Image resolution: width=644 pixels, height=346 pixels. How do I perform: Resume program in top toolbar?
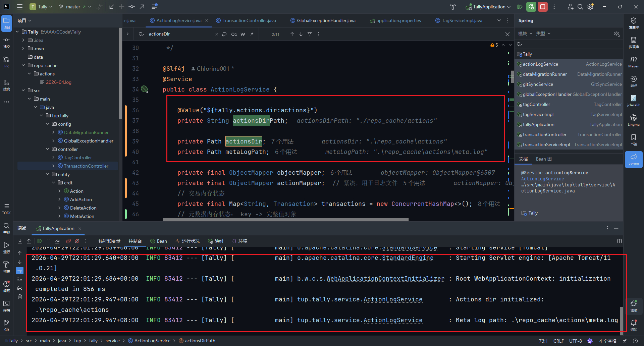(x=520, y=7)
